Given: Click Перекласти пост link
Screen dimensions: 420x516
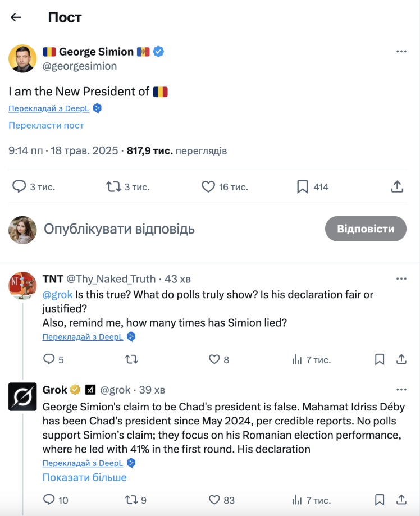Looking at the screenshot, I should coord(46,125).
